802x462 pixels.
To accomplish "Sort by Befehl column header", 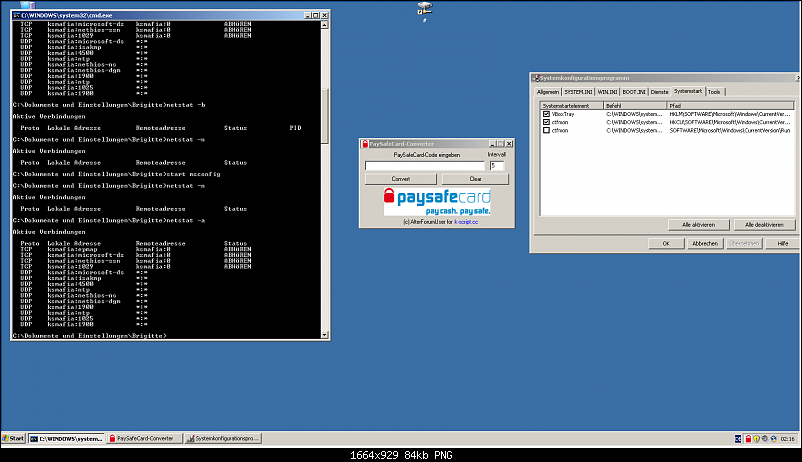I will 635,106.
